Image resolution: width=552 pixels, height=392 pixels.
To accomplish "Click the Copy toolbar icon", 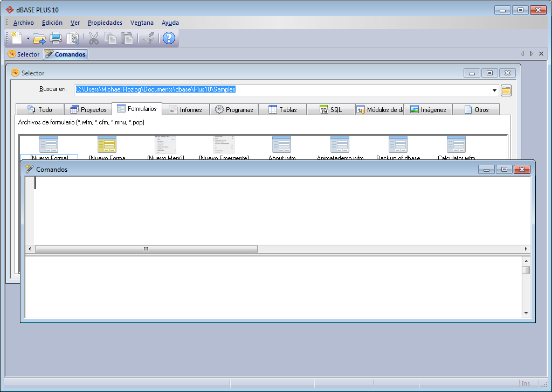I will [x=110, y=38].
